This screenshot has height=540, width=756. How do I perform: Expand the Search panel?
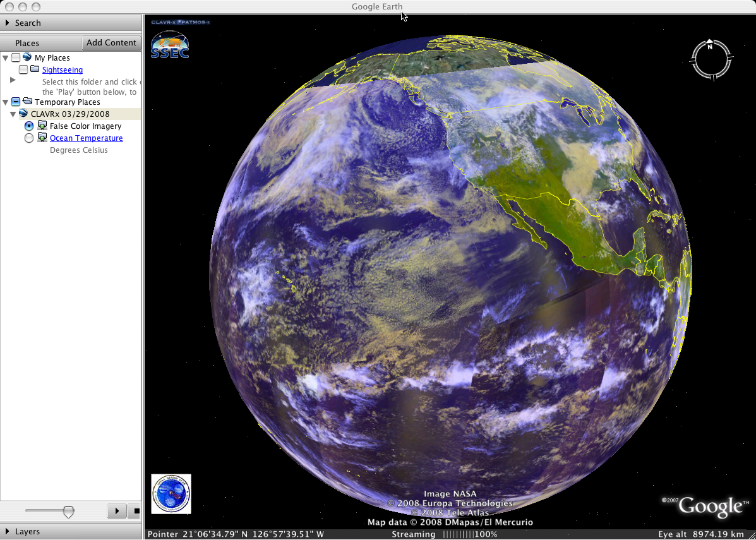point(7,23)
